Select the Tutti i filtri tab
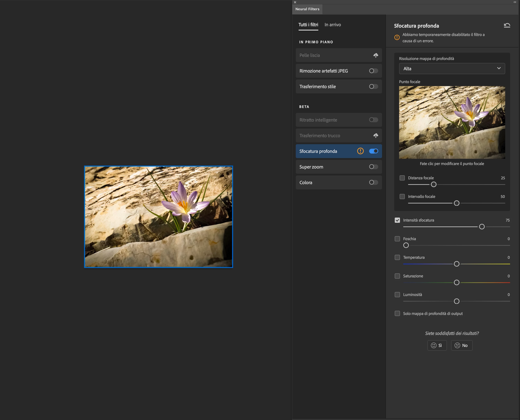This screenshot has width=520, height=420. click(308, 25)
